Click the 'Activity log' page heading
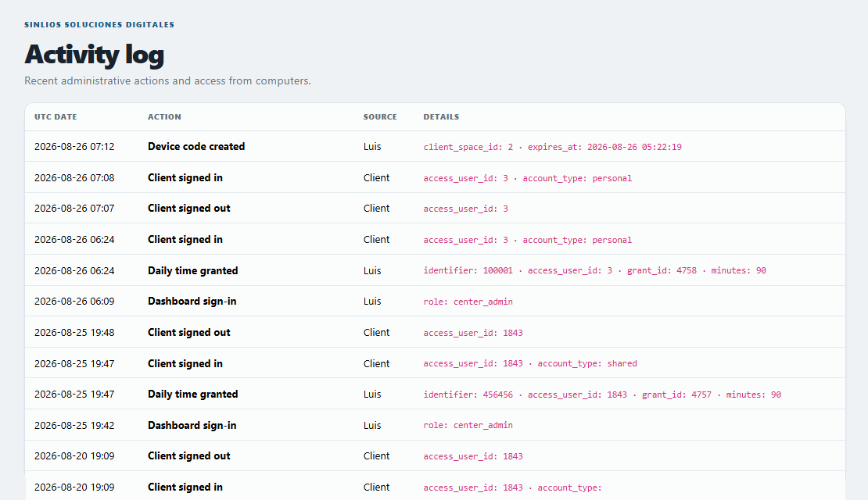Viewport: 868px width, 500px height. pyautogui.click(x=94, y=55)
